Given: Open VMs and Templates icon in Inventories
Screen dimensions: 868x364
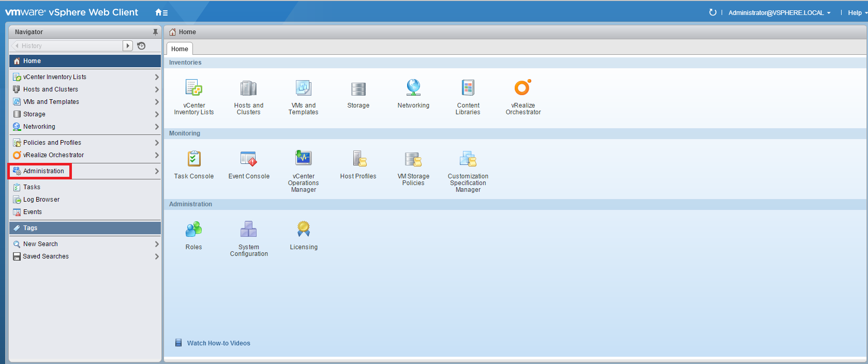Looking at the screenshot, I should tap(304, 88).
